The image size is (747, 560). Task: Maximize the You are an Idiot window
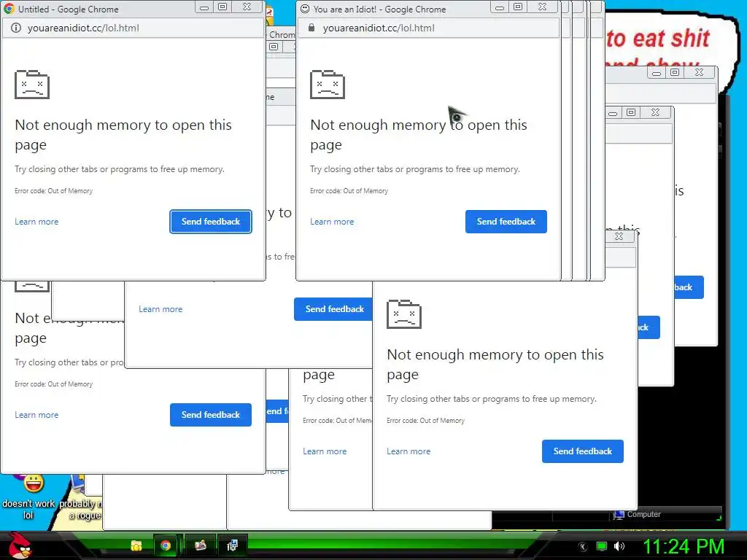point(518,7)
